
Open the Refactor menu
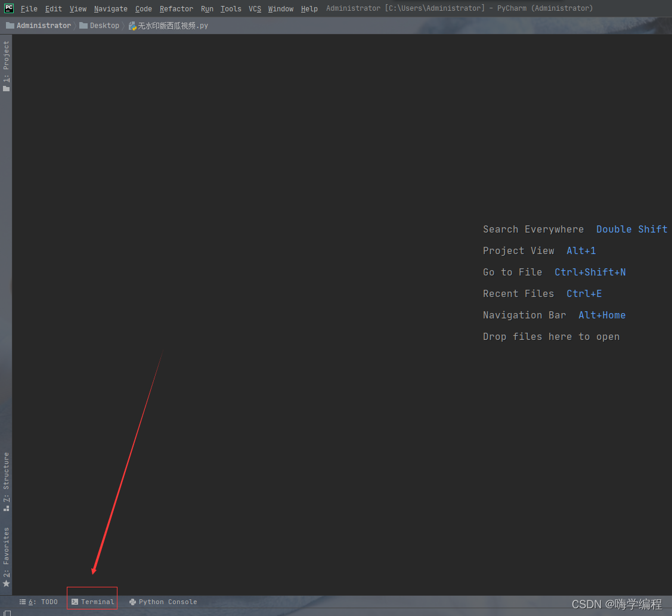(176, 8)
